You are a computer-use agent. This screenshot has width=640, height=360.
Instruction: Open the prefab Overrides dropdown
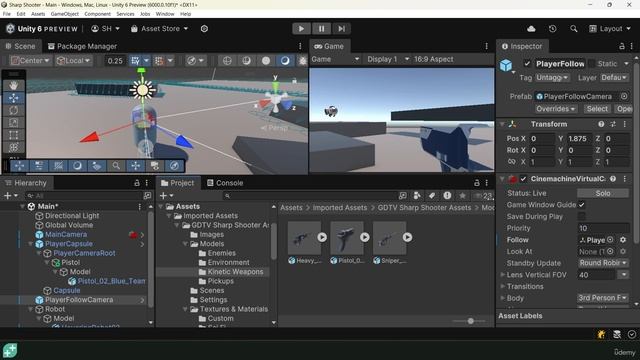(556, 109)
